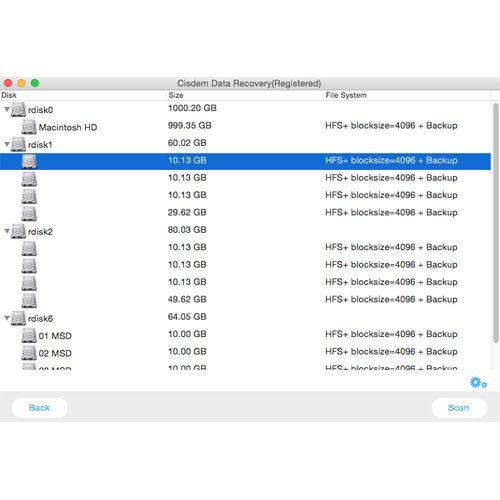This screenshot has height=500, width=500.
Task: Collapse the rdisk6 tree node
Action: (7, 318)
